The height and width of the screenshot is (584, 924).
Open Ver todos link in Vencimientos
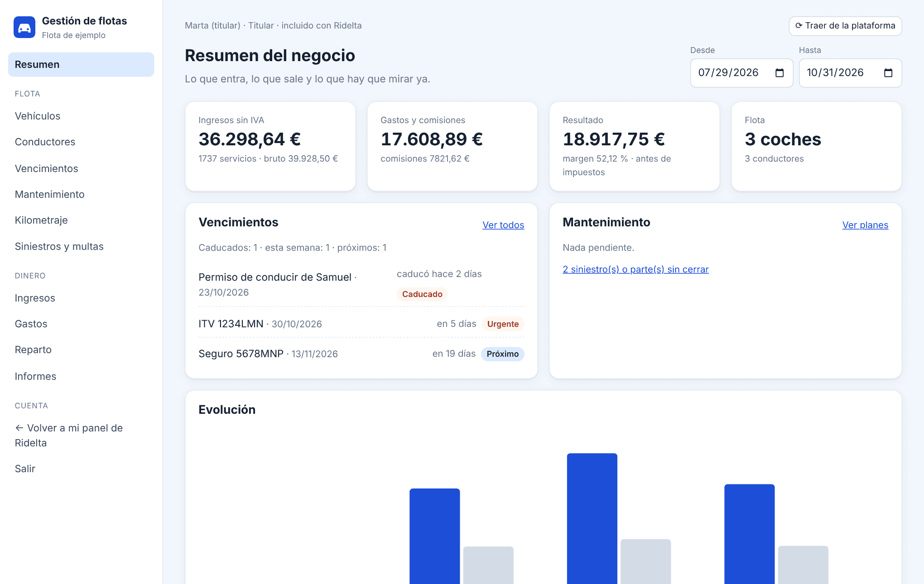click(503, 225)
